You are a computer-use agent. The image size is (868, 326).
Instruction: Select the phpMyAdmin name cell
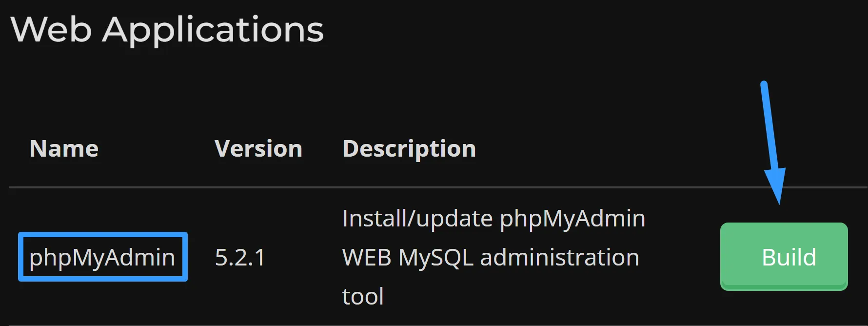coord(102,257)
